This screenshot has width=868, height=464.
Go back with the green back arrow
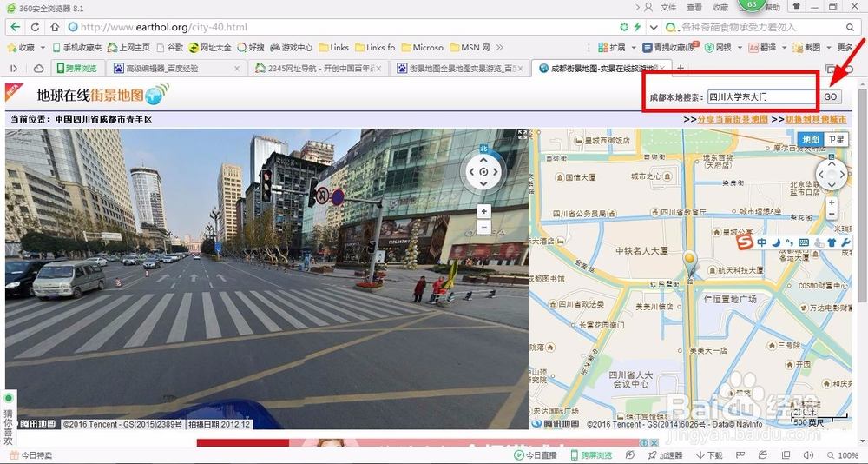click(15, 27)
